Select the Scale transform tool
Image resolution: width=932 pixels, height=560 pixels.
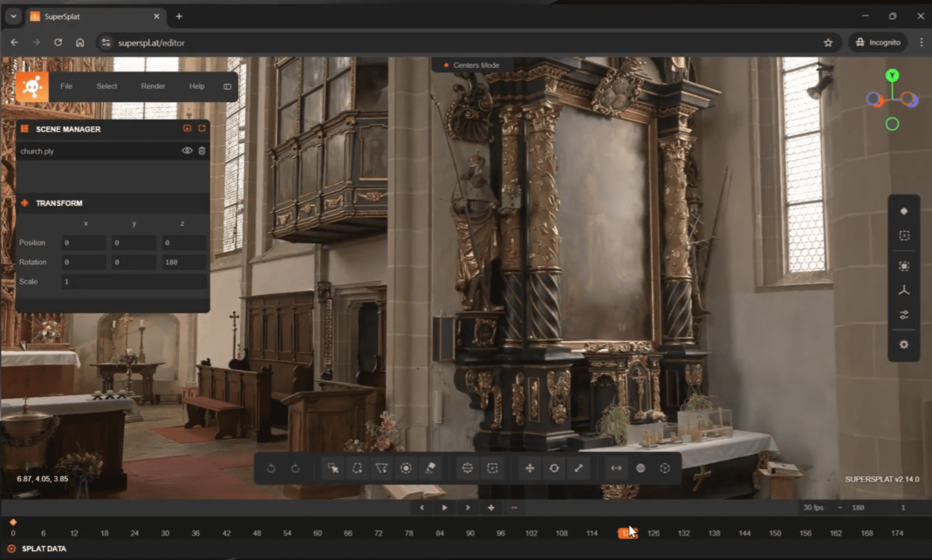pyautogui.click(x=579, y=468)
